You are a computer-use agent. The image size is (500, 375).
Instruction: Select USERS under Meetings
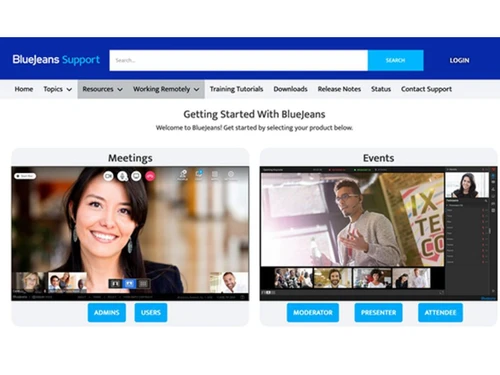[151, 312]
